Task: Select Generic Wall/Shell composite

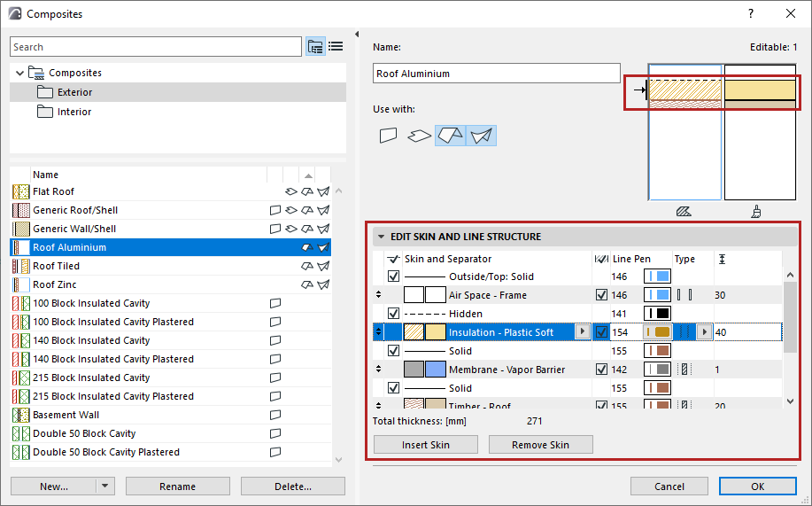Action: coord(170,229)
